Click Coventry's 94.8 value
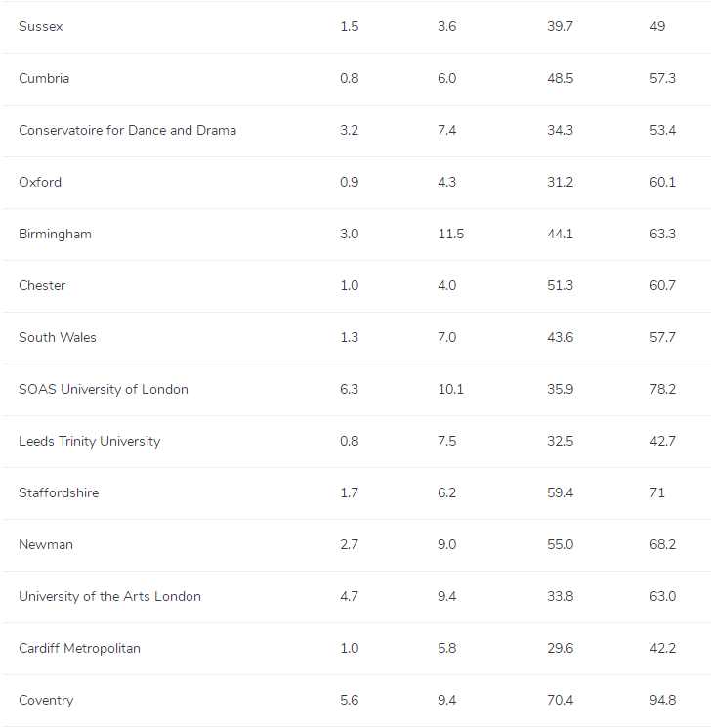Screen dimensions: 713x728 point(662,701)
